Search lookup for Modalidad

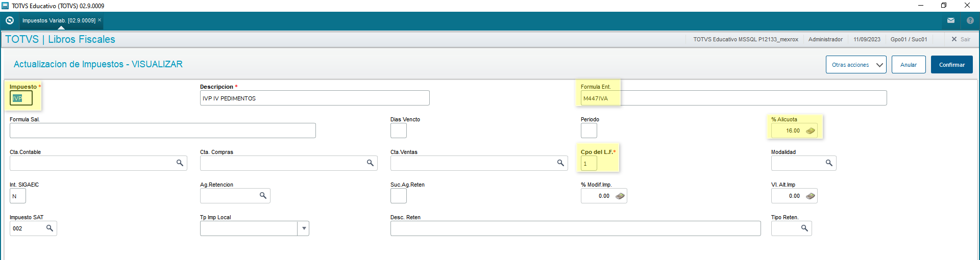(829, 163)
